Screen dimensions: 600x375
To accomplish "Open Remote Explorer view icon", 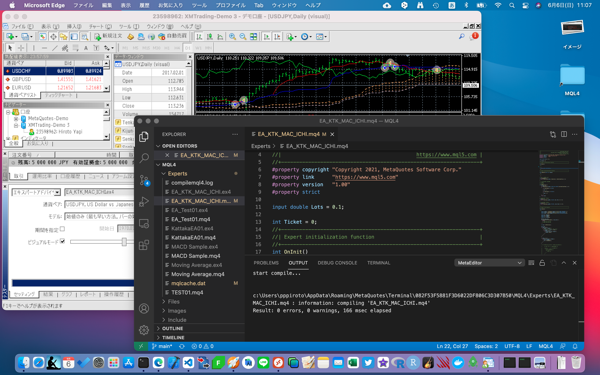I will [x=144, y=223].
